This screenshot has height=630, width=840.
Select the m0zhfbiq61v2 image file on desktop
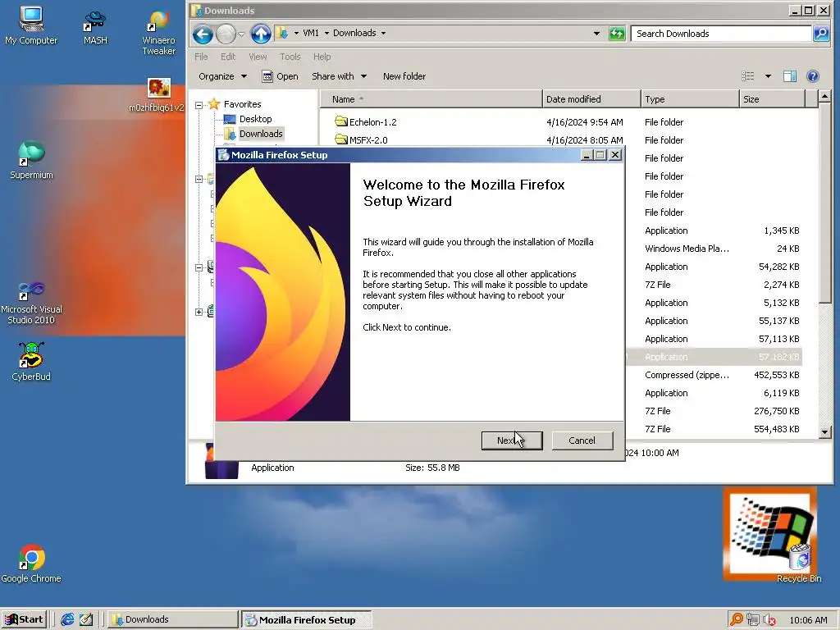click(x=158, y=95)
